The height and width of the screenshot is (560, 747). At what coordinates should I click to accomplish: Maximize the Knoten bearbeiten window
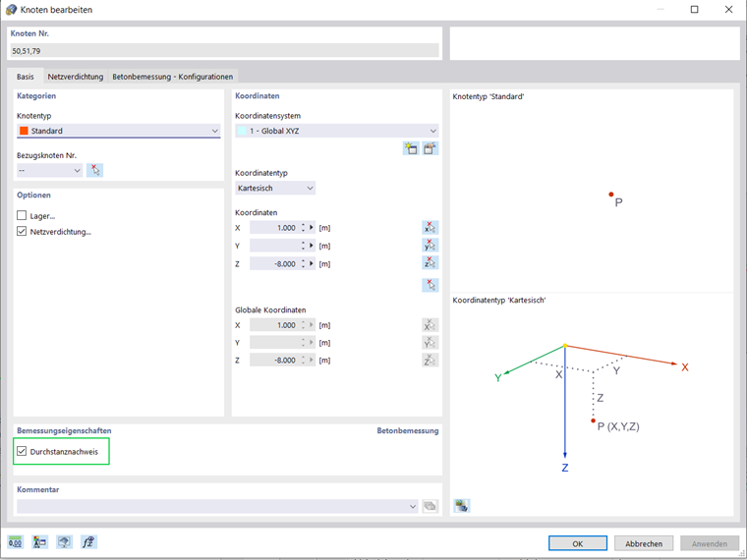[x=695, y=10]
